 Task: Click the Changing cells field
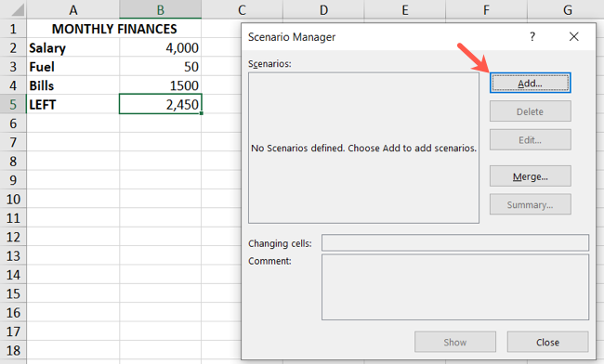[455, 242]
